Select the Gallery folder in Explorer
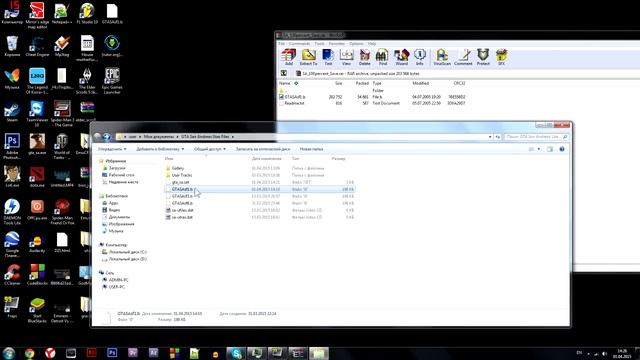This screenshot has width=640, height=360. click(x=175, y=168)
